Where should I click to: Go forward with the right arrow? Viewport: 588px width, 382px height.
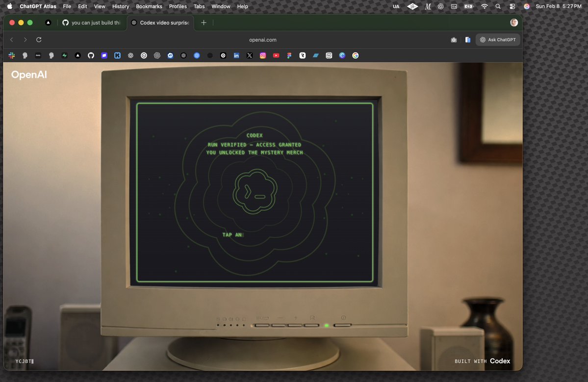pos(25,40)
